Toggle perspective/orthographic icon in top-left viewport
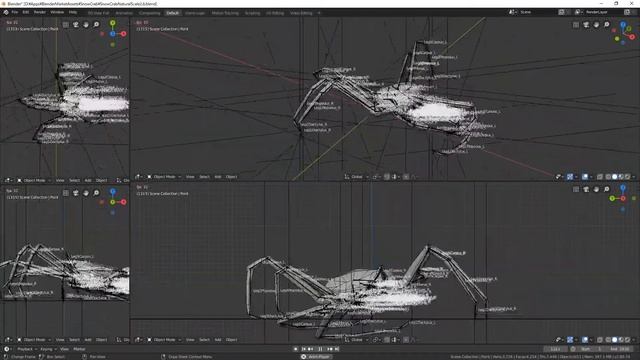Viewport: 640px width, 360px height. click(66, 25)
